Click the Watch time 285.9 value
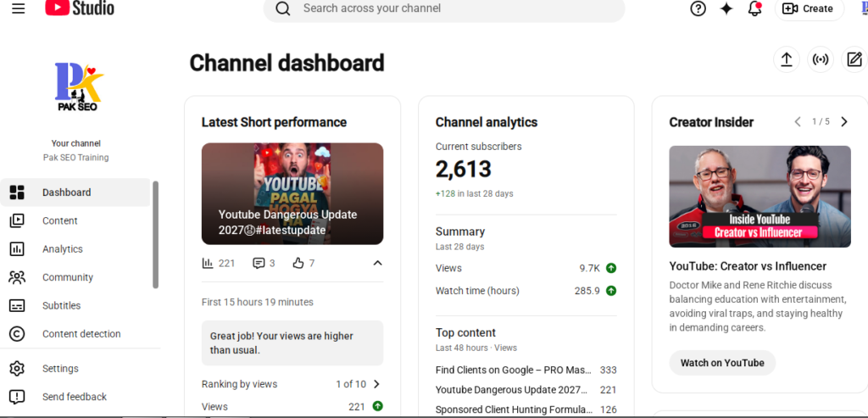This screenshot has height=418, width=868. [587, 291]
